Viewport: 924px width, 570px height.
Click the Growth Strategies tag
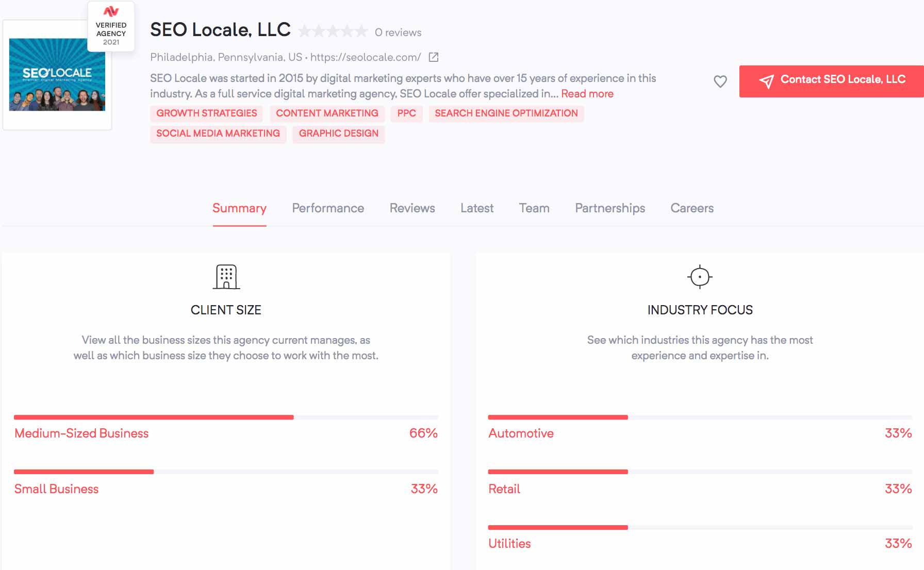click(207, 113)
